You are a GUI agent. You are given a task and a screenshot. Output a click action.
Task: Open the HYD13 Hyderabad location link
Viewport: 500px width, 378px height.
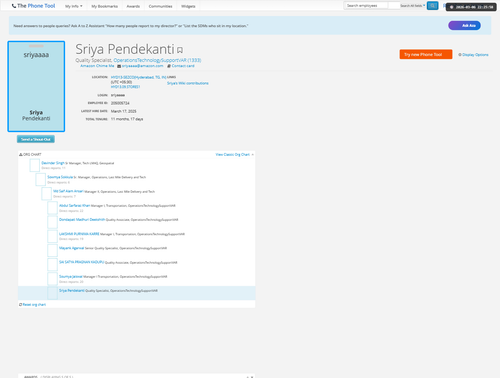pos(138,77)
